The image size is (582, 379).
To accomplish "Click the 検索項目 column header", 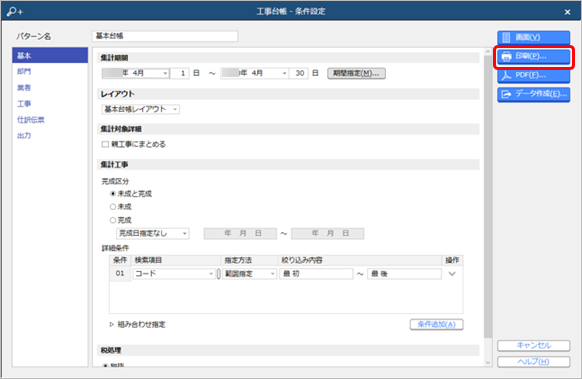I will tap(176, 260).
